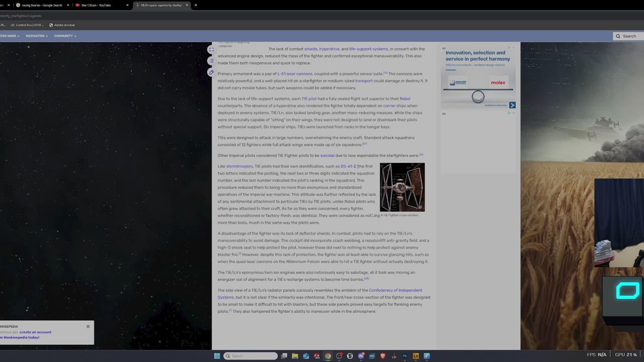The image size is (644, 362).
Task: Expand the COMMUNITY menu
Action: 65,36
